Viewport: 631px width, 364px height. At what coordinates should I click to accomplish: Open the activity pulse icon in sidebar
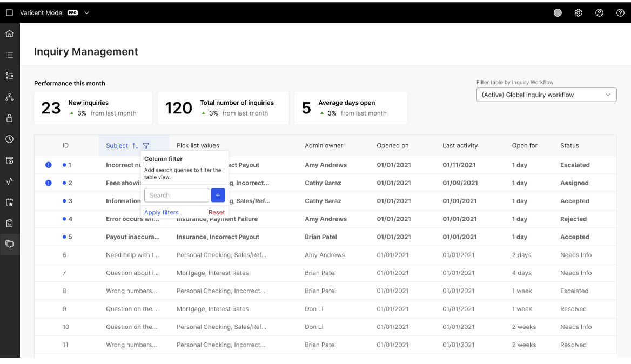9,181
